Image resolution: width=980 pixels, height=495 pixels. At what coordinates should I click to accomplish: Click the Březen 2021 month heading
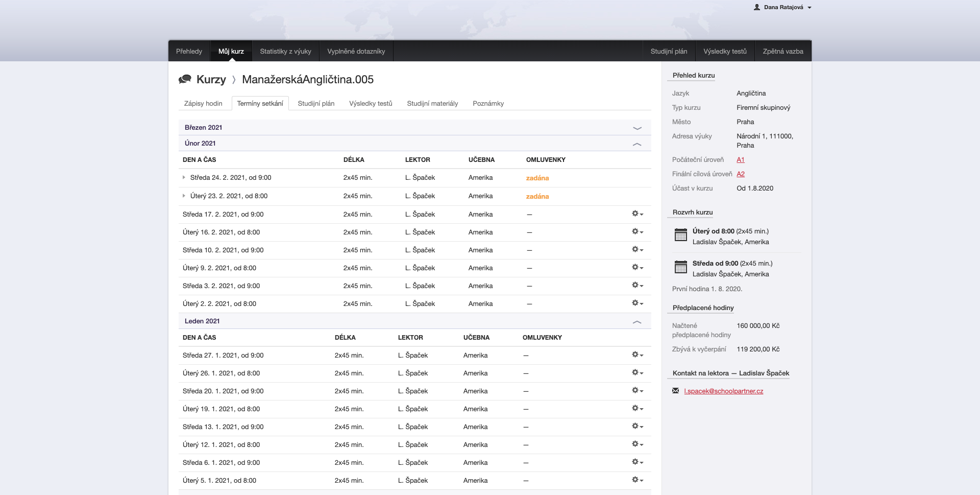point(203,127)
